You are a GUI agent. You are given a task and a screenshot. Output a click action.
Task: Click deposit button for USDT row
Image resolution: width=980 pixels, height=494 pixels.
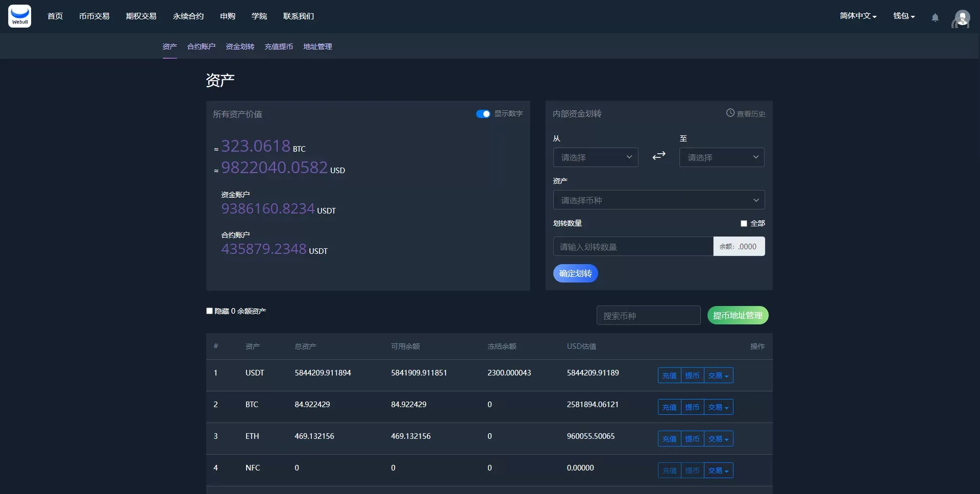coord(669,375)
